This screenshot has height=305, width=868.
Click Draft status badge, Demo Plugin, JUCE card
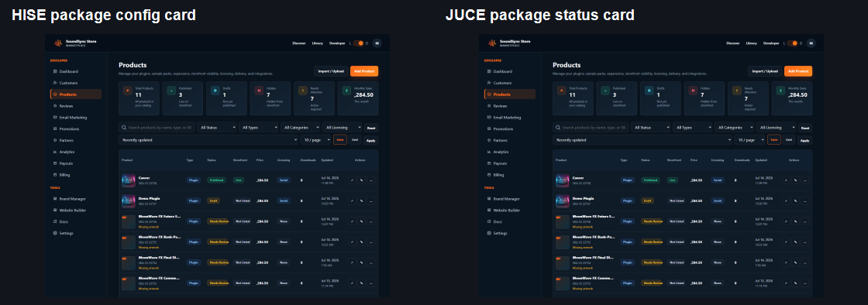point(647,200)
